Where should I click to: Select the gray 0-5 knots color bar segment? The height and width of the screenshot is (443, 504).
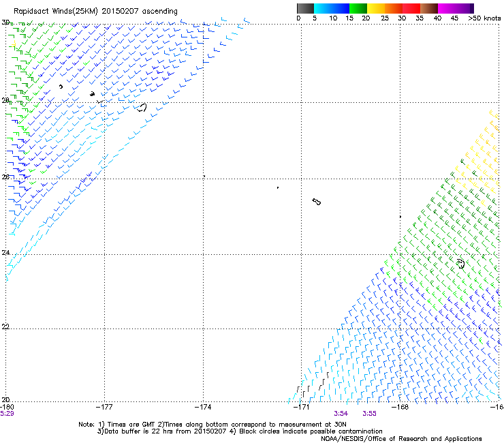305,8
